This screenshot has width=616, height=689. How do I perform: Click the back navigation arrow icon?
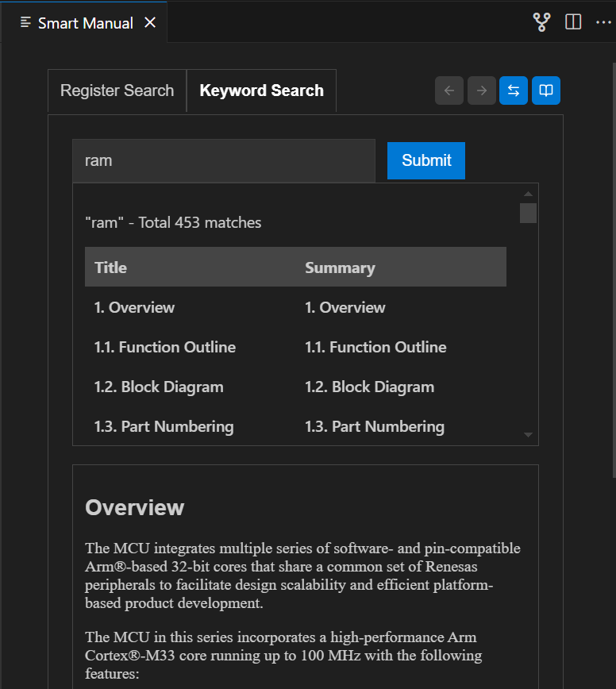click(x=449, y=90)
